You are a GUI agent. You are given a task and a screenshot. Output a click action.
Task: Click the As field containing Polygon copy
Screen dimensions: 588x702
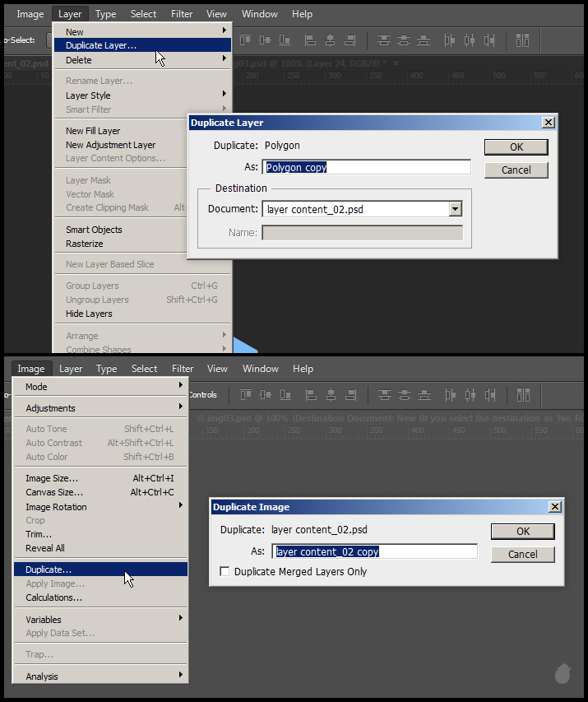pyautogui.click(x=367, y=167)
